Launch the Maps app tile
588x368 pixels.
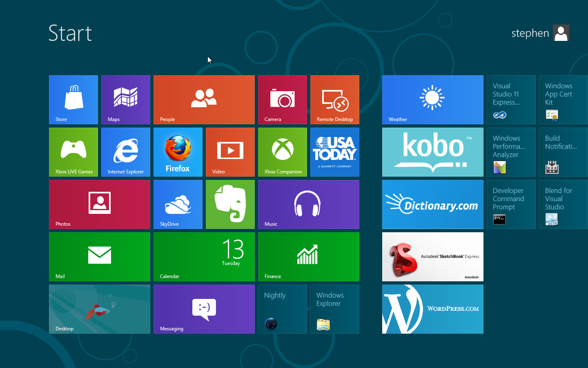tap(126, 99)
